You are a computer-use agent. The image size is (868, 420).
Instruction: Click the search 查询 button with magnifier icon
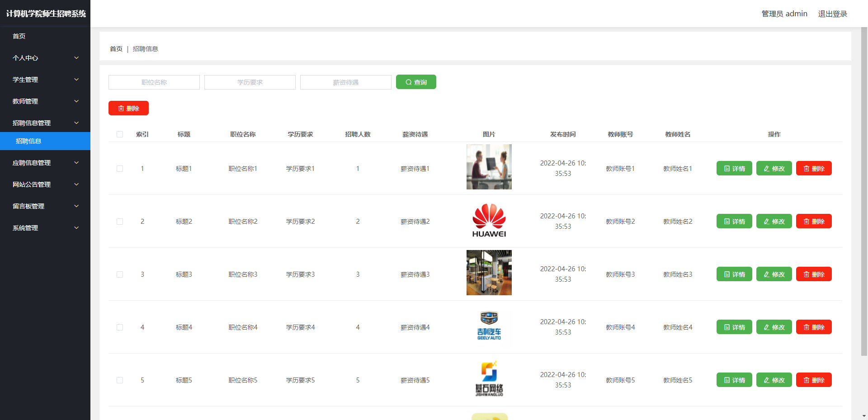[x=416, y=82]
